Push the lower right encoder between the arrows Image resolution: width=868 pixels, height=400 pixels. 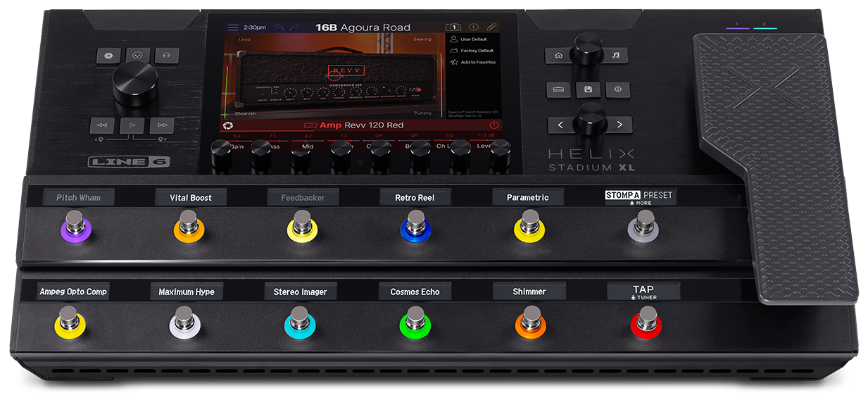point(590,119)
